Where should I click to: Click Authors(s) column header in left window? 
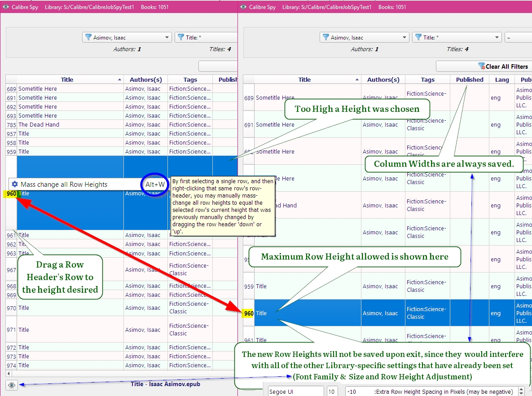(145, 80)
